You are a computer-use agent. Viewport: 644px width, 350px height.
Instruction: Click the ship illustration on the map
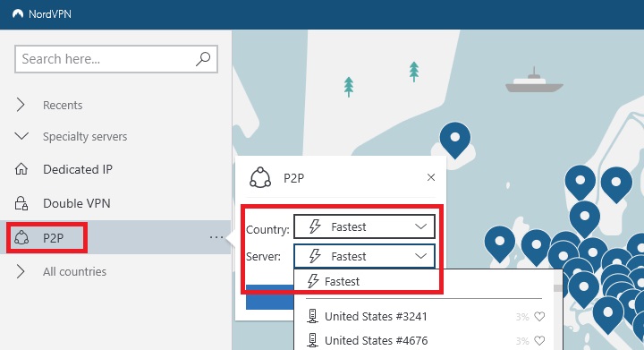pyautogui.click(x=534, y=81)
